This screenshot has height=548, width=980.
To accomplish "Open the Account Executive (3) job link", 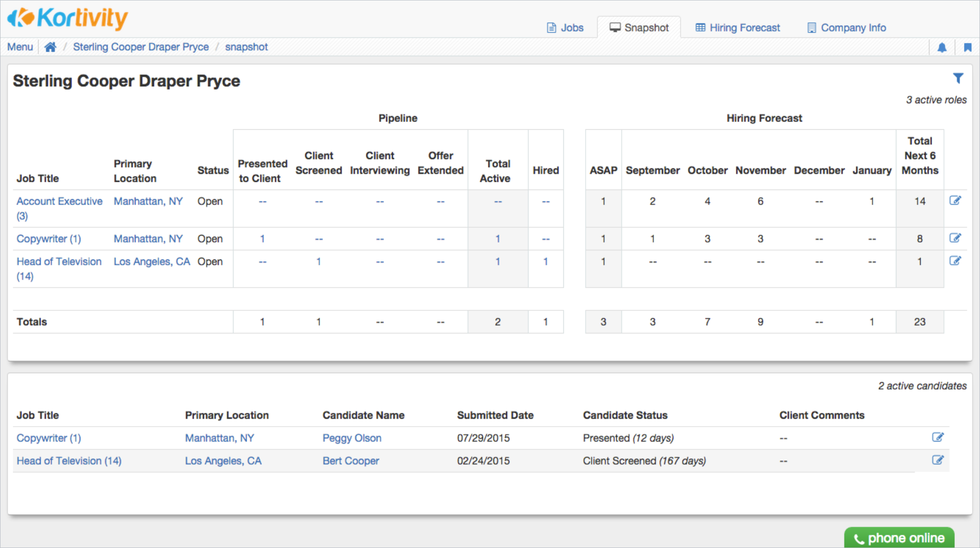I will (x=59, y=201).
